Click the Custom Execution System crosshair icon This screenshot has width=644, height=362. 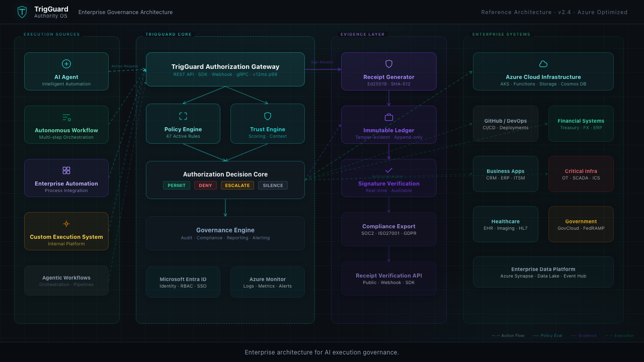pos(66,224)
